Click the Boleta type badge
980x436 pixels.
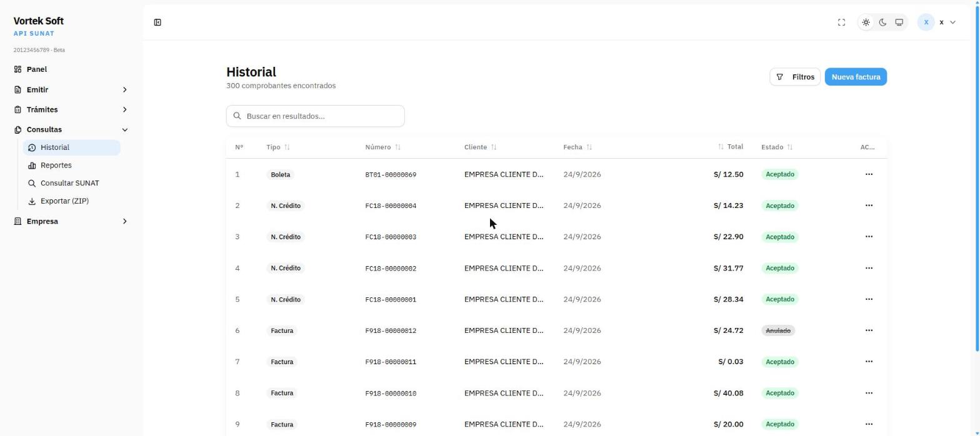[281, 175]
